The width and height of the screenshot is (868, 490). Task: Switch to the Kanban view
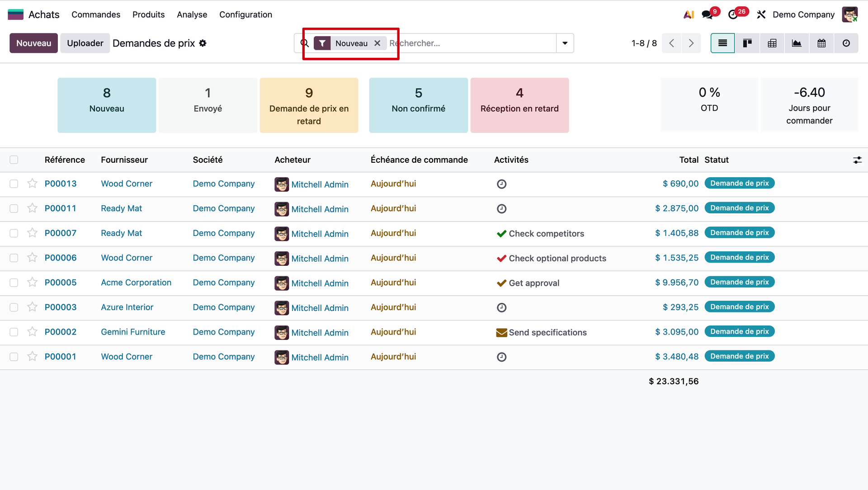[x=747, y=43]
